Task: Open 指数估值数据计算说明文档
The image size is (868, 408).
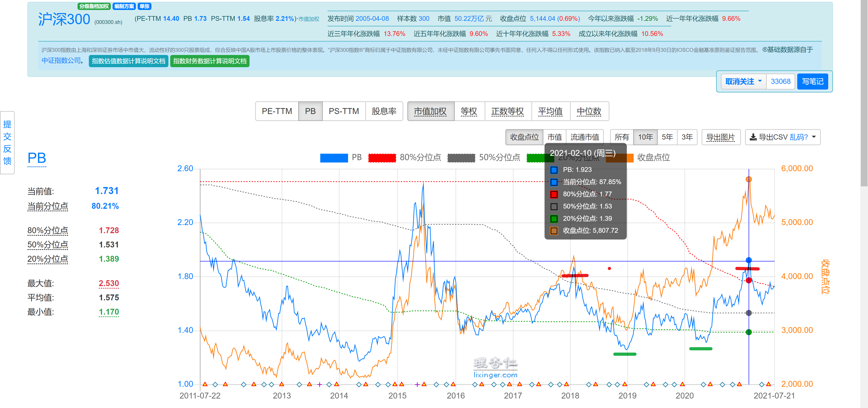Action: click(x=128, y=61)
